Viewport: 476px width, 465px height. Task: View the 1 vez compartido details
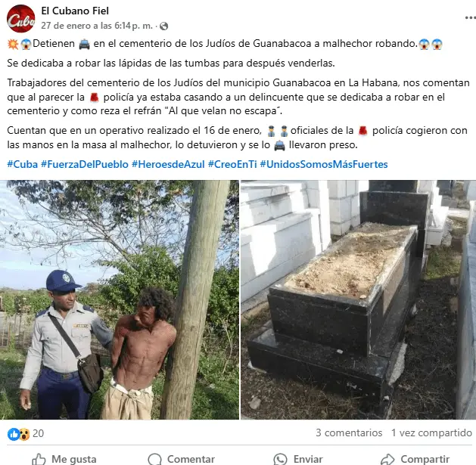tap(431, 432)
